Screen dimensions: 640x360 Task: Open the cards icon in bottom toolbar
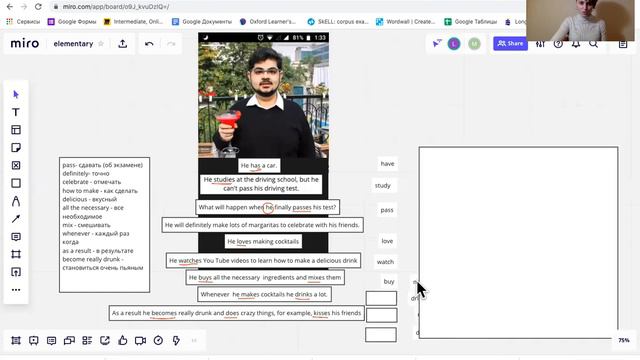tap(69, 340)
